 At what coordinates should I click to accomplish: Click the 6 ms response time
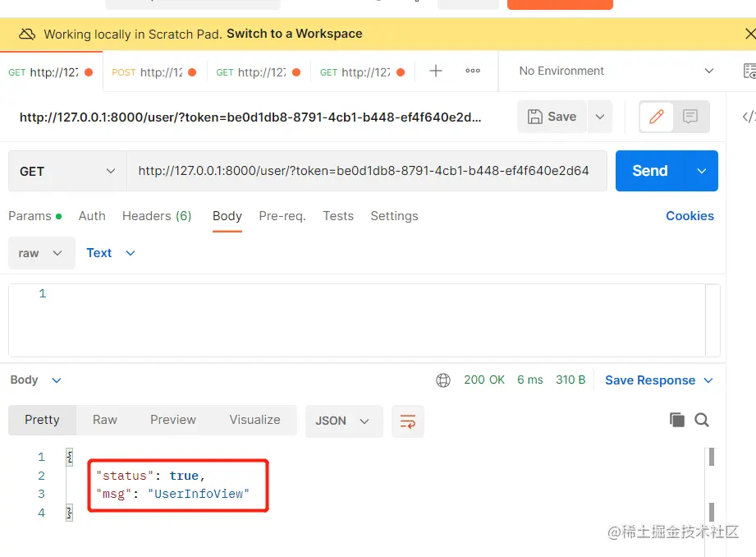tap(530, 380)
